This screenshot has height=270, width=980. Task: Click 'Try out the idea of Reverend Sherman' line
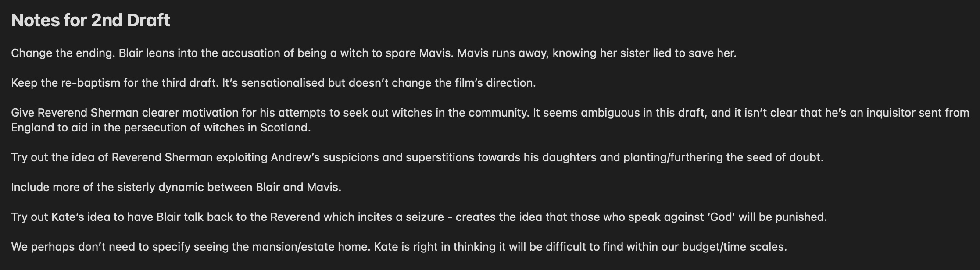(417, 157)
